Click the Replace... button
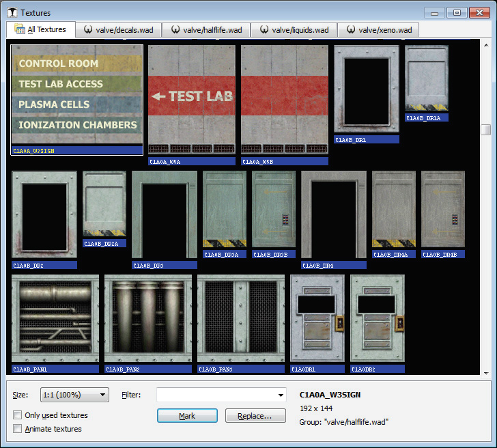The image size is (497, 448). [255, 416]
